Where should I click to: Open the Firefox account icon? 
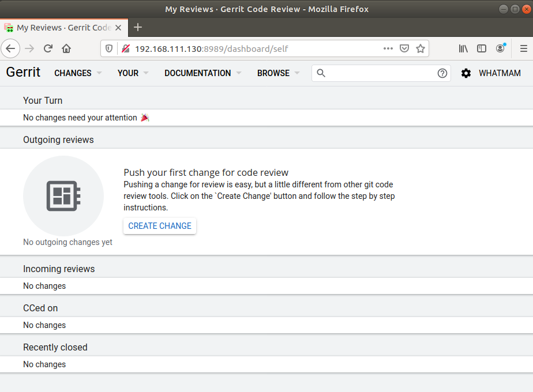(x=500, y=48)
